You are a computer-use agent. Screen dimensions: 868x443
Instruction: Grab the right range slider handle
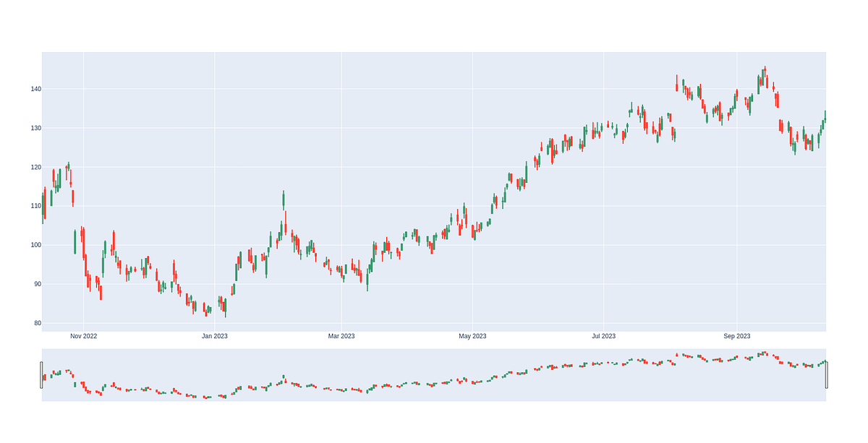tap(827, 376)
